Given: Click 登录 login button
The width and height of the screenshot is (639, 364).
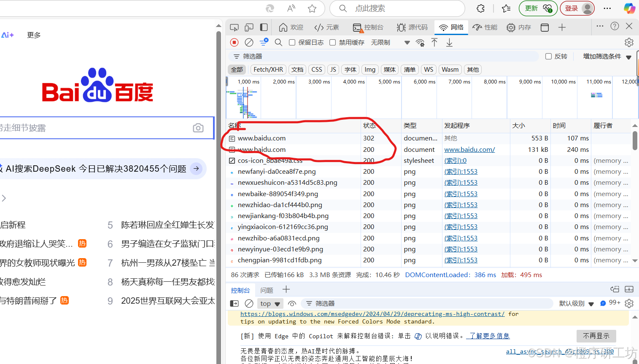Looking at the screenshot, I should point(577,8).
